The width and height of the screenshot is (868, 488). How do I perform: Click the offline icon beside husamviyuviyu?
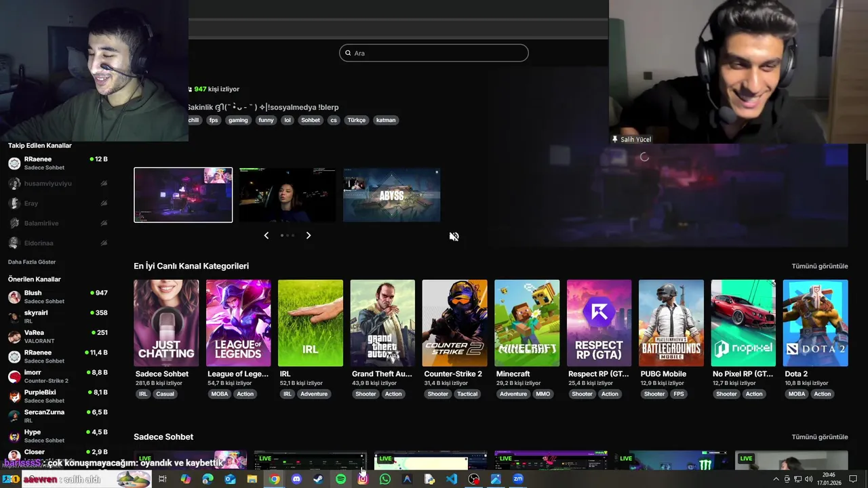pos(104,184)
